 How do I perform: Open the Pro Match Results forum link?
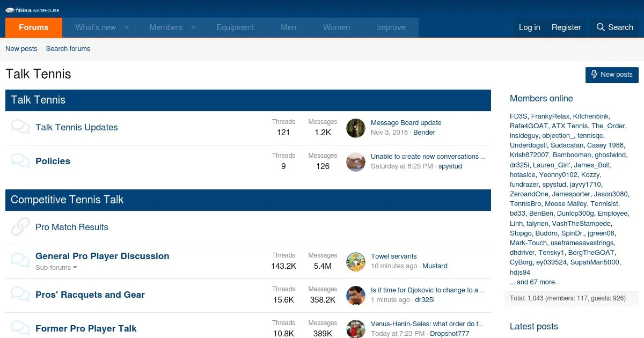click(x=72, y=227)
